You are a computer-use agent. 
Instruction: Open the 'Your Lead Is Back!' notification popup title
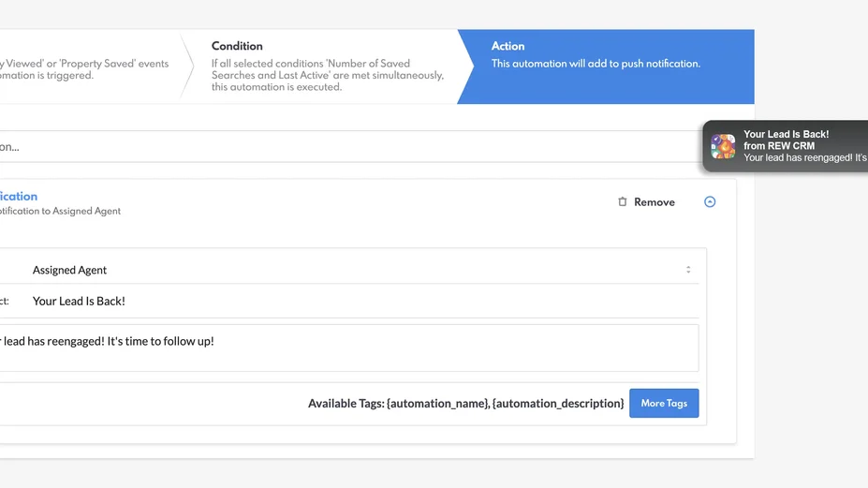[786, 134]
